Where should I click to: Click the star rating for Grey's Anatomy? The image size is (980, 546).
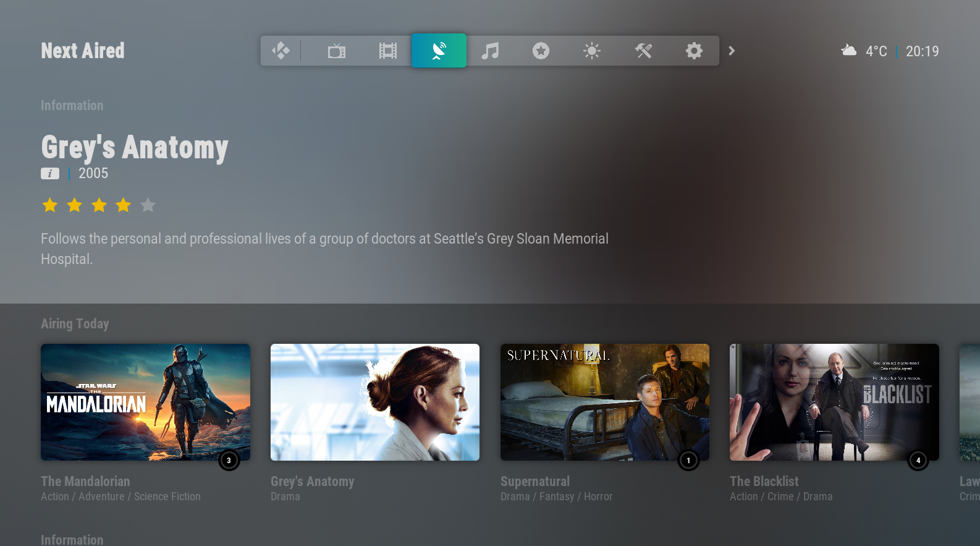99,205
